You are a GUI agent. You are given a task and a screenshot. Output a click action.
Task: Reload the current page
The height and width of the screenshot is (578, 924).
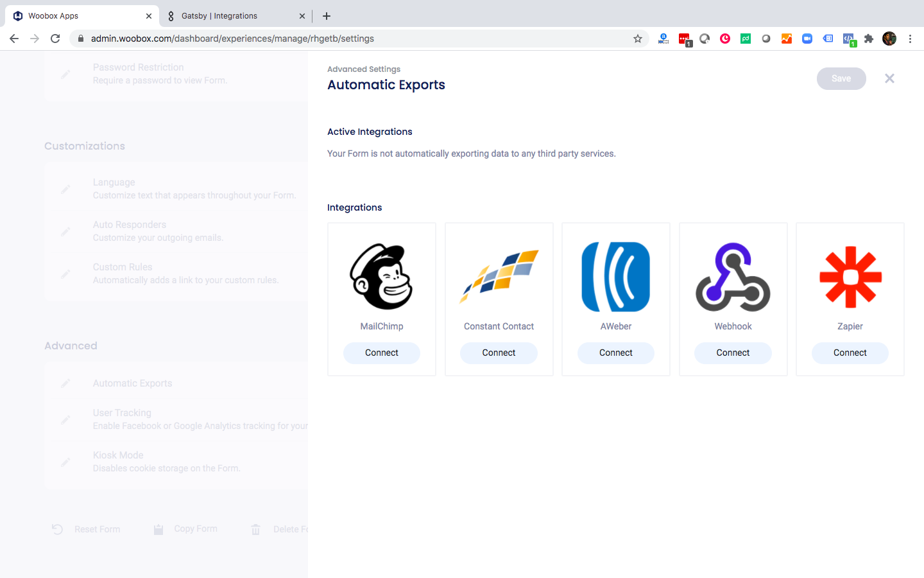coord(55,39)
